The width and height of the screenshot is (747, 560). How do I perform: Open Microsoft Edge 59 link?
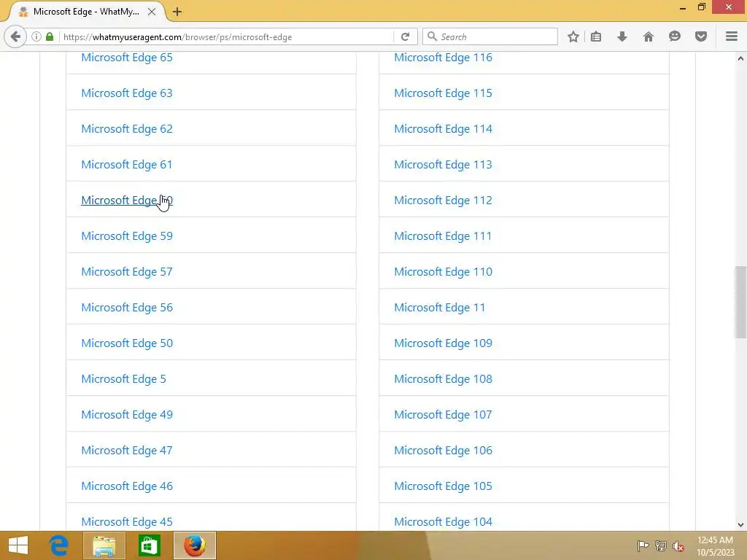coord(127,236)
